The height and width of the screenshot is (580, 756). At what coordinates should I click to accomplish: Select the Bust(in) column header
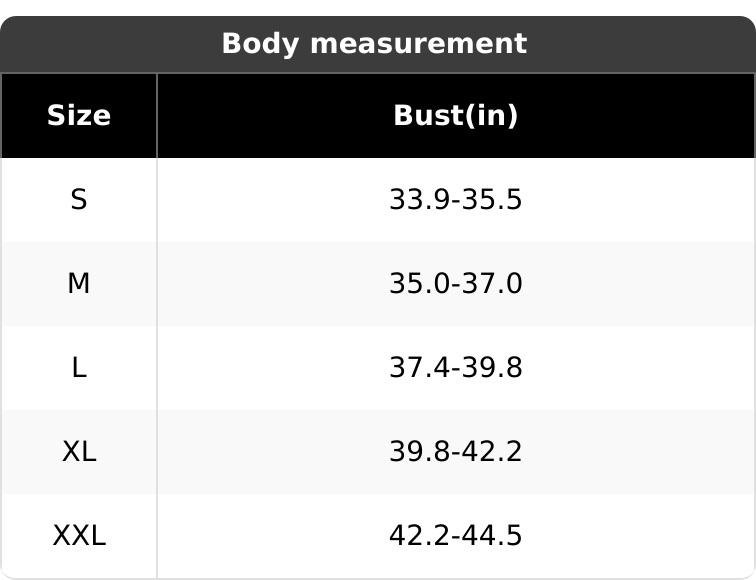coord(455,116)
